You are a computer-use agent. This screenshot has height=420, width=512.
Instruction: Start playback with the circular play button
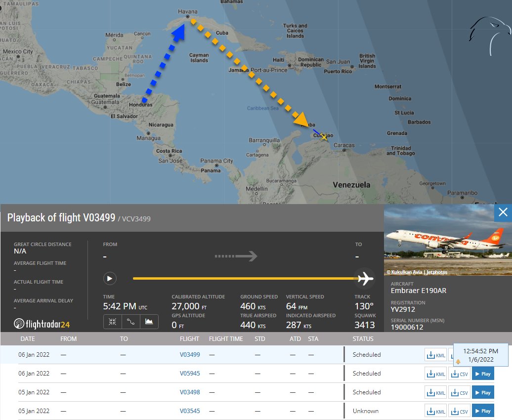point(110,279)
